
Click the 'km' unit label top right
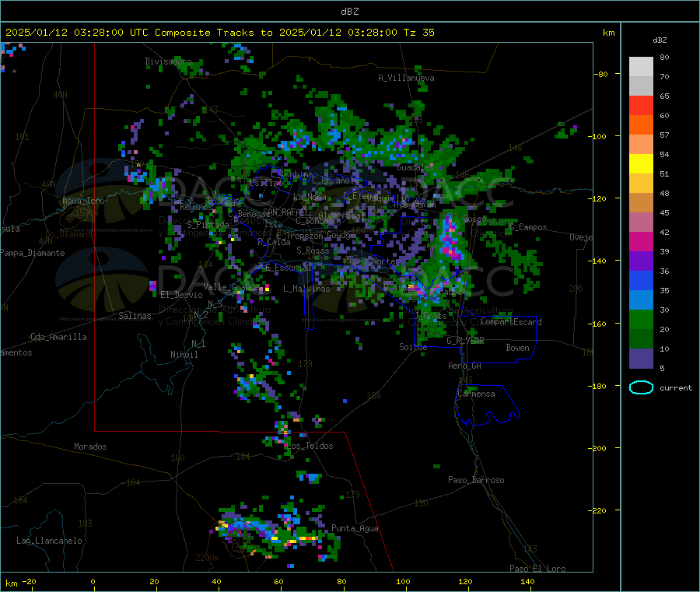click(x=608, y=33)
